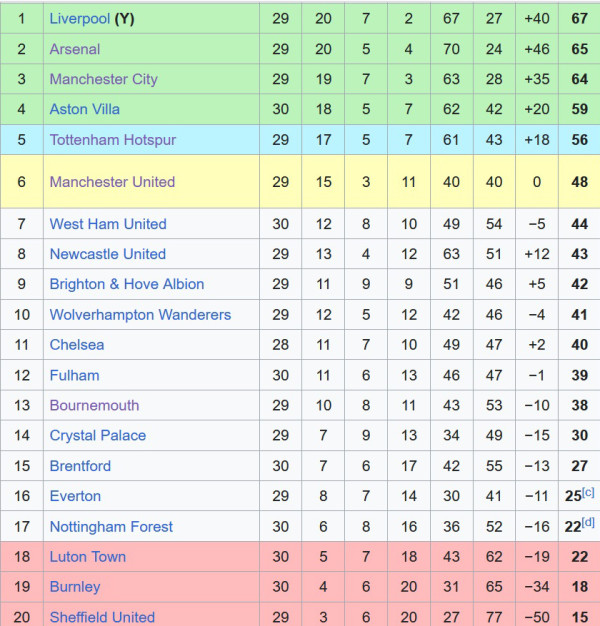This screenshot has height=626, width=600.
Task: Click the Tottenham Hotspur link
Action: coord(113,140)
